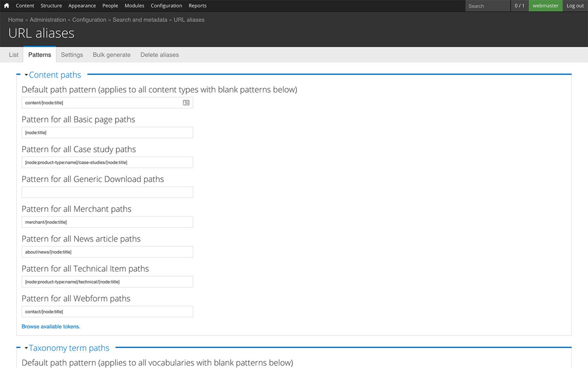
Task: Open the People admin menu
Action: 110,6
